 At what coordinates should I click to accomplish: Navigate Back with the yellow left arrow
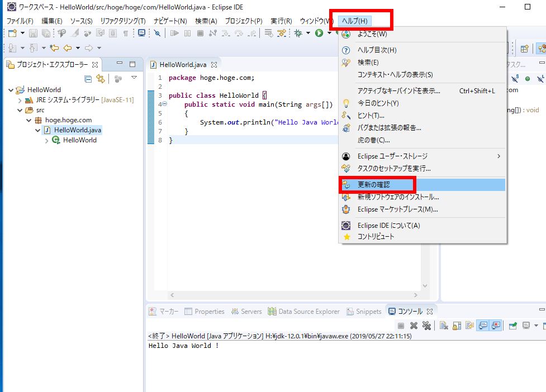pos(68,48)
